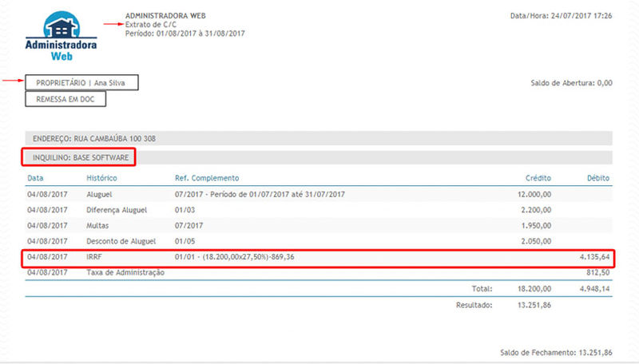Select the IRRF debit value 4.135,64
The image size is (639, 364).
click(x=593, y=258)
